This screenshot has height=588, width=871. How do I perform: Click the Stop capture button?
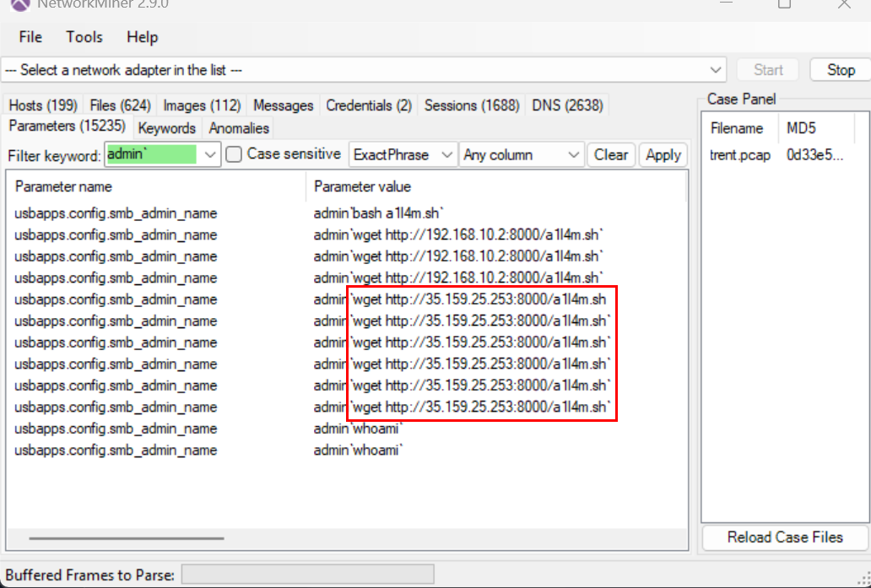click(x=841, y=70)
